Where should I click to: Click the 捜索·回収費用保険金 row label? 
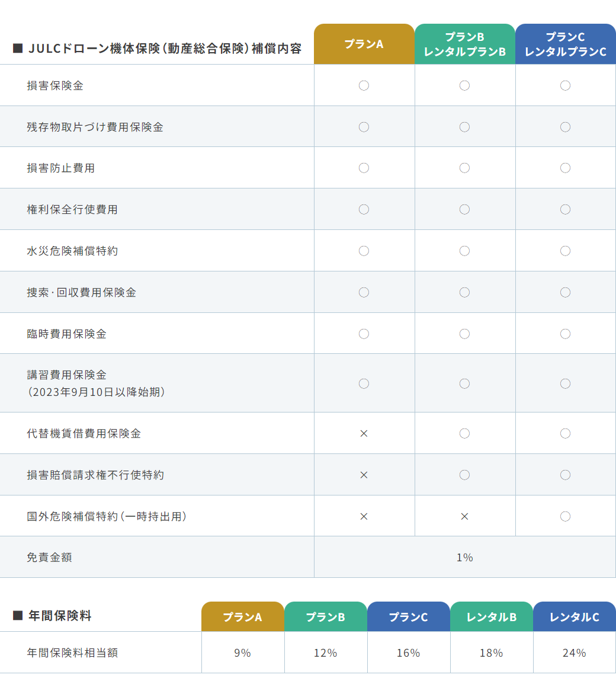tap(81, 292)
